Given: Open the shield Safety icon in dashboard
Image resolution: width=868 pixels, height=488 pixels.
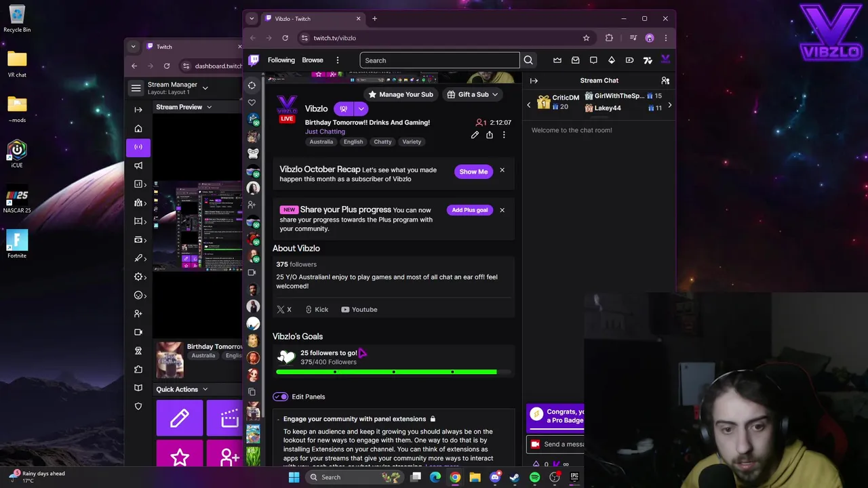Looking at the screenshot, I should (138, 406).
